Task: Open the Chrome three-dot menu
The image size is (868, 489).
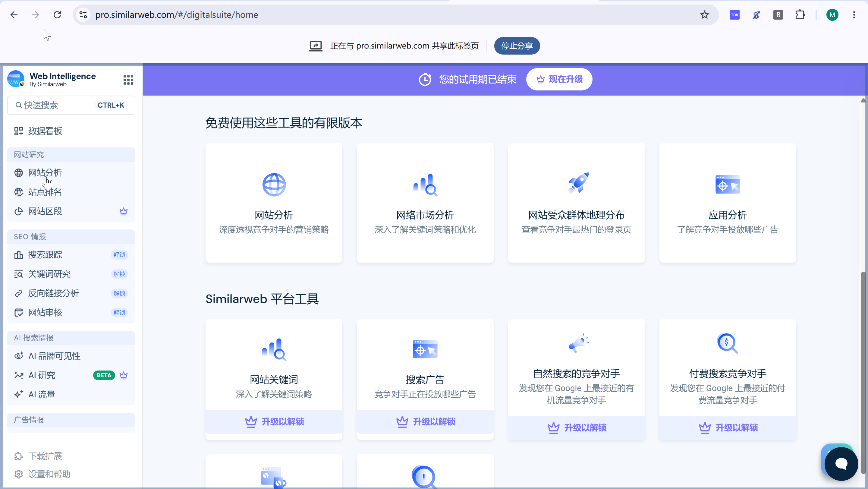Action: tap(854, 15)
